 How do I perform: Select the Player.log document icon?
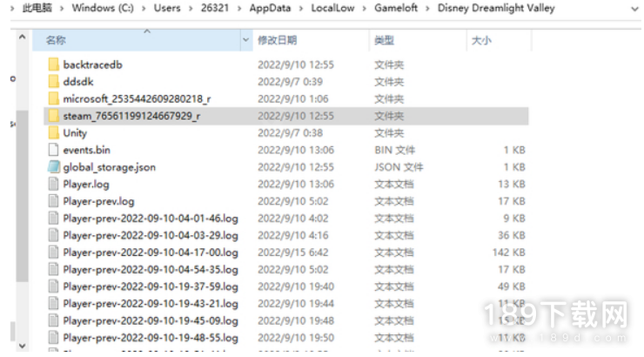(x=53, y=184)
